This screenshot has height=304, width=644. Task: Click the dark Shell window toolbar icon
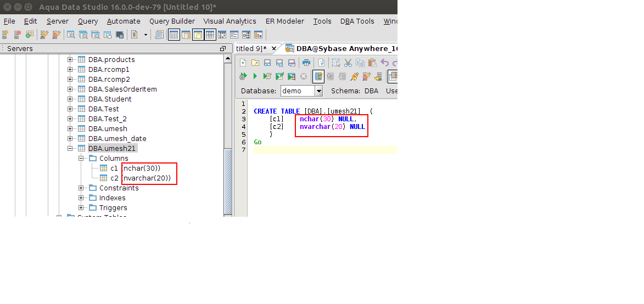click(x=120, y=35)
